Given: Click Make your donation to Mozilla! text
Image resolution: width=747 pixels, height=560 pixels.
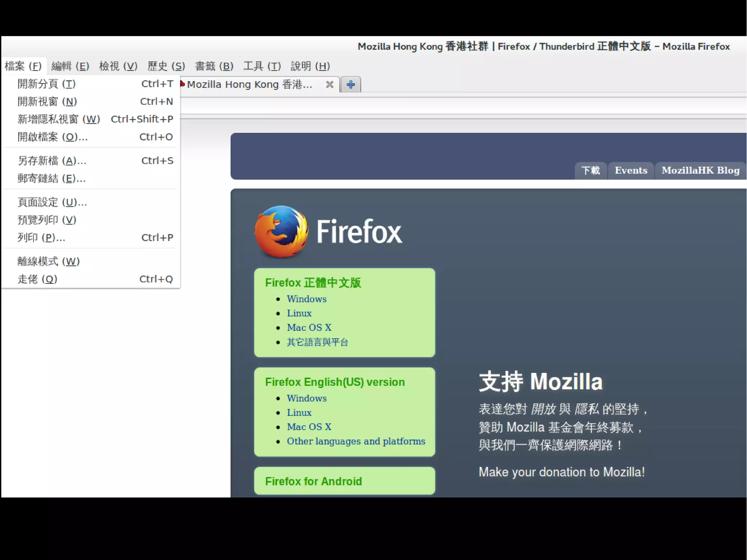Looking at the screenshot, I should (x=562, y=472).
